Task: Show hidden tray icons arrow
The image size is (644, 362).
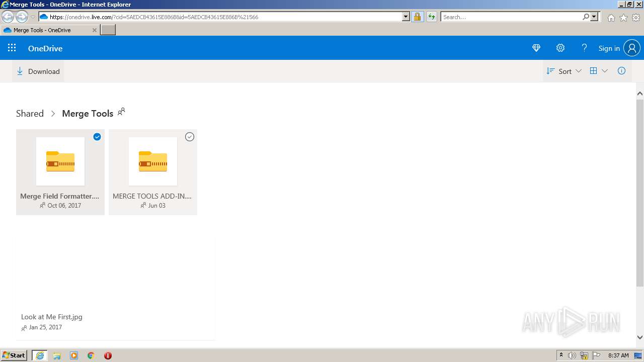Action: (561, 355)
